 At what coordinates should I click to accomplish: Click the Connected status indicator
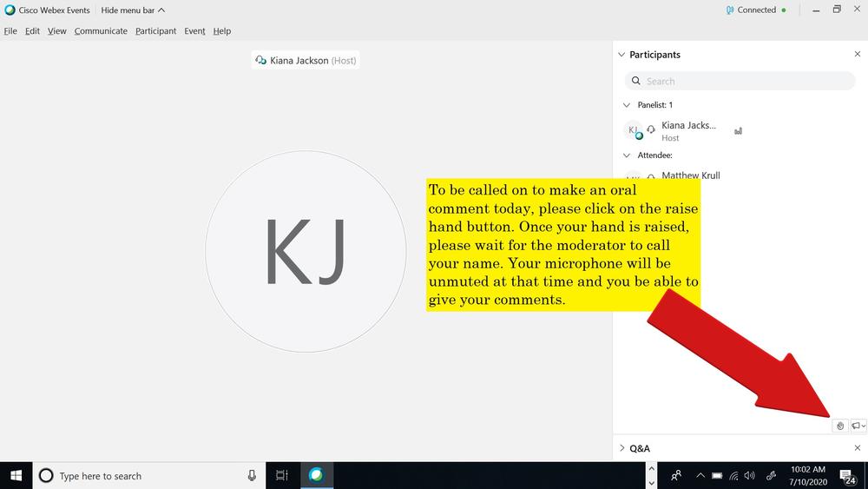756,10
